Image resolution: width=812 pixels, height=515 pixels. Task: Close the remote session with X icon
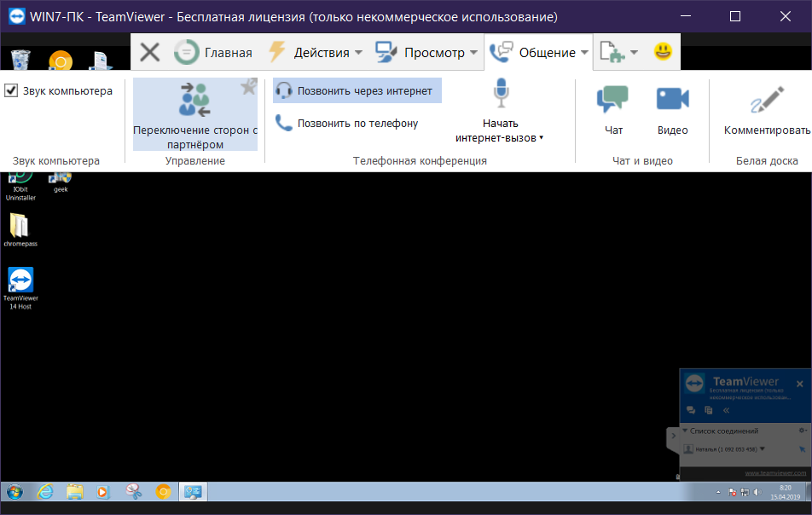pyautogui.click(x=149, y=52)
